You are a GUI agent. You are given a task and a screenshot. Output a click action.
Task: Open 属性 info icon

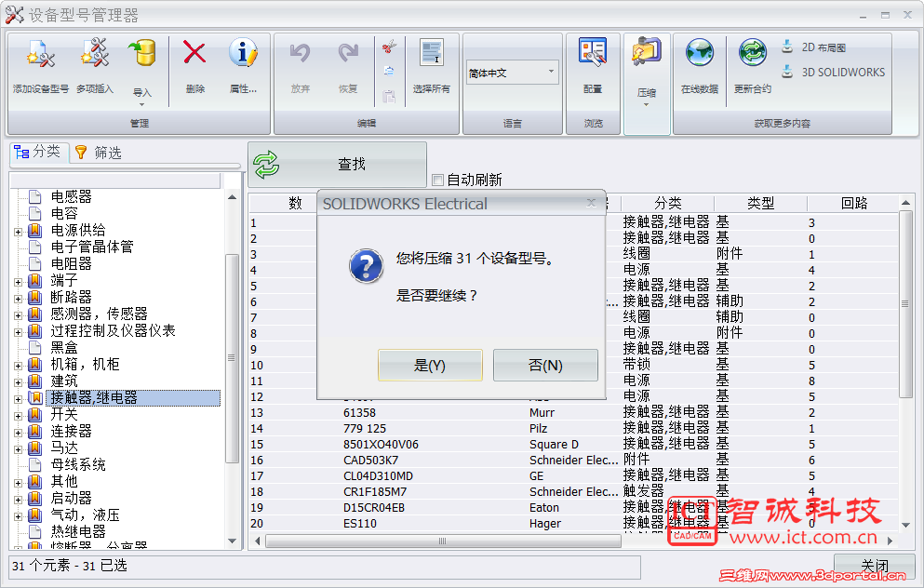[x=243, y=52]
